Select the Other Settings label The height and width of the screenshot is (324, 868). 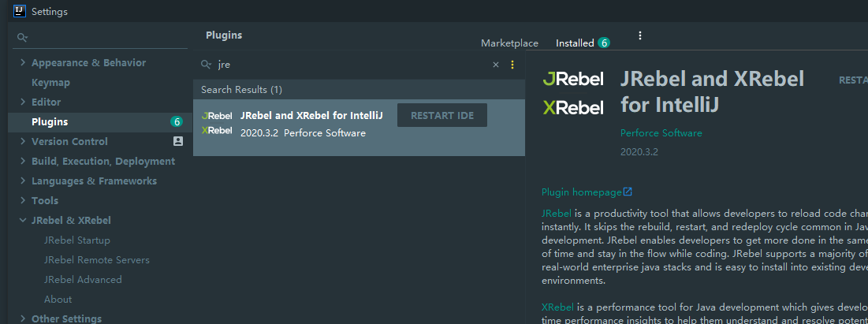(x=66, y=318)
